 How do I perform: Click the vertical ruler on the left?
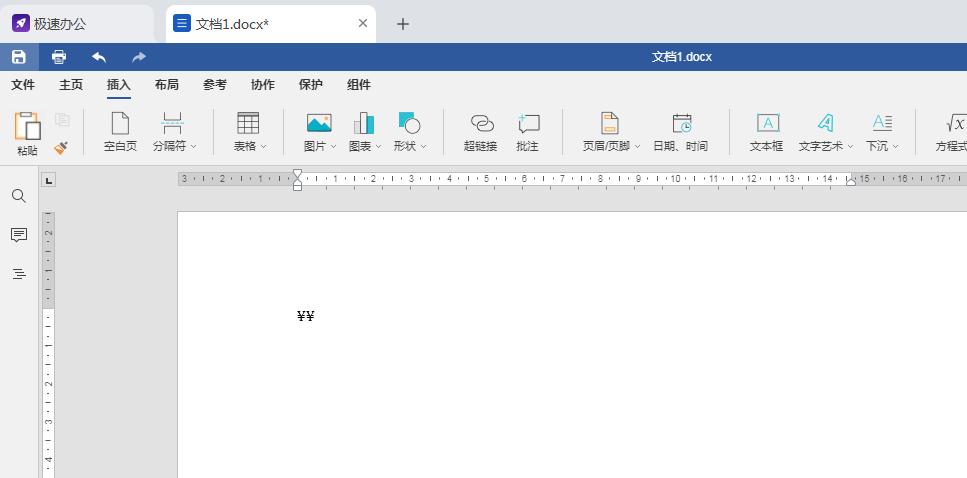pos(48,345)
